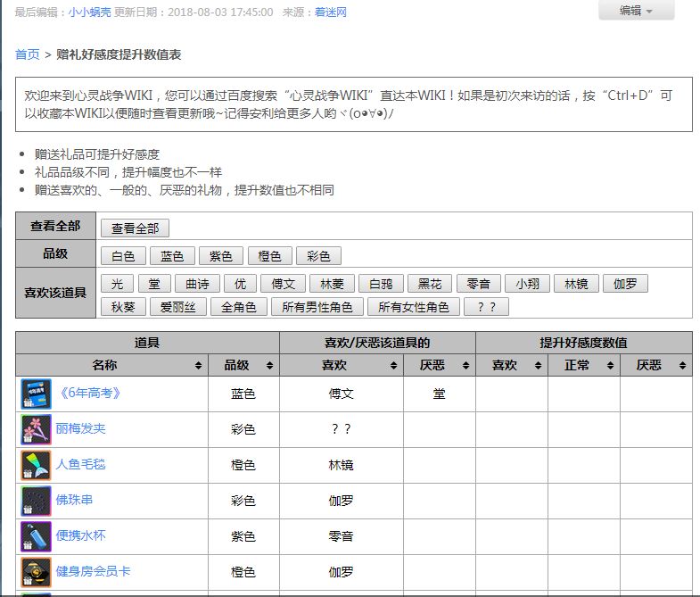The height and width of the screenshot is (597, 700).
Task: Select the 彩色 grade filter
Action: click(x=318, y=256)
